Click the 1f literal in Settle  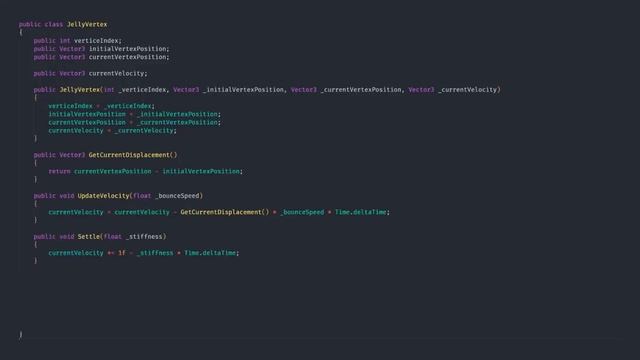tap(122, 253)
